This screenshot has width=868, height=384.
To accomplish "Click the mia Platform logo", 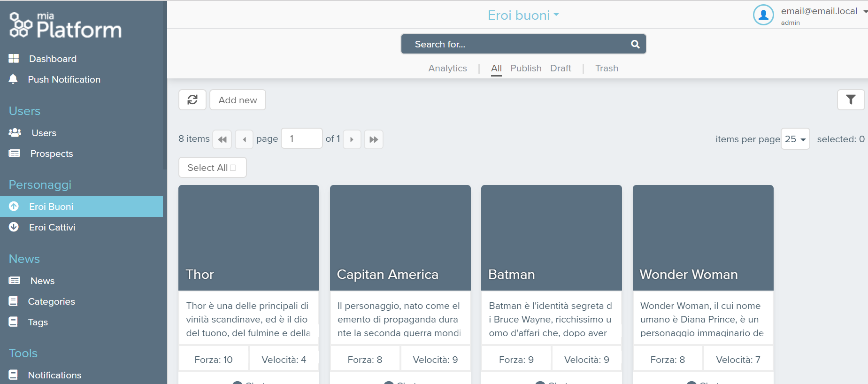I will click(66, 26).
